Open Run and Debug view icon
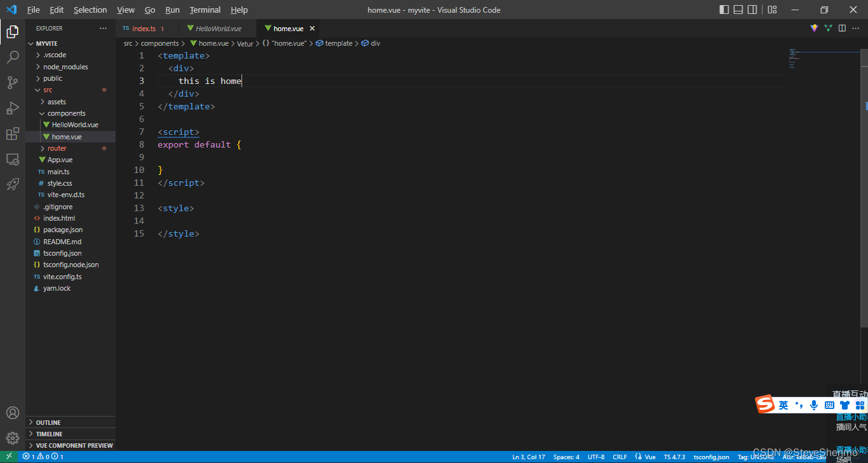Screen dimensions: 868x463 [12, 108]
